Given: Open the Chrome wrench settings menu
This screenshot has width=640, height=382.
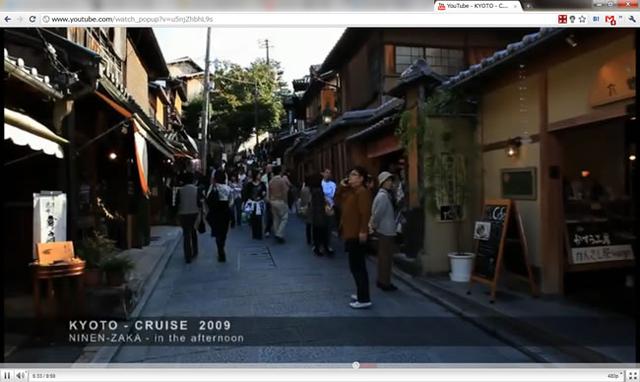Looking at the screenshot, I should tap(632, 19).
